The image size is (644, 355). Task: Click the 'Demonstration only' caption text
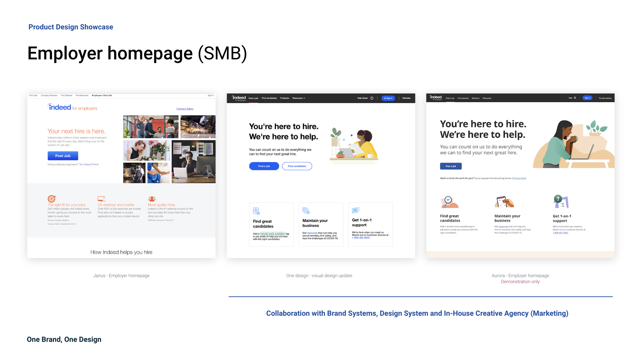pos(520,282)
